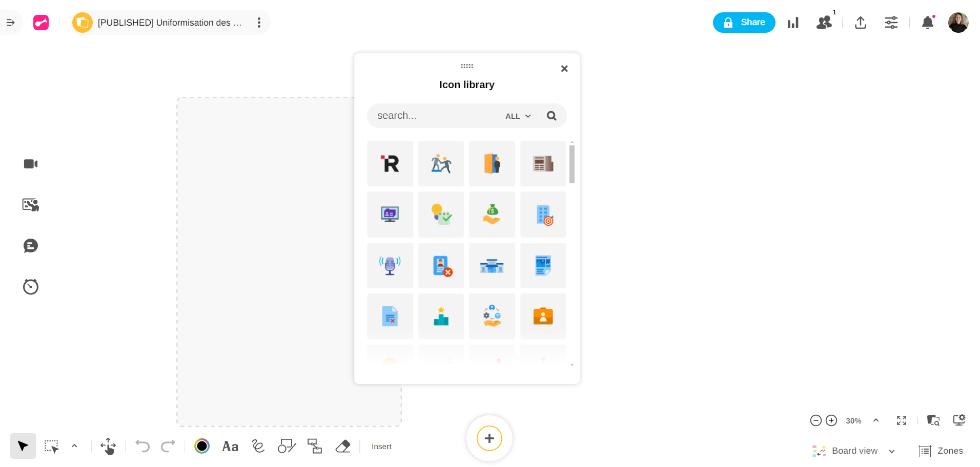The width and height of the screenshot is (980, 467).
Task: Open the board three-dot options menu
Action: click(x=259, y=23)
